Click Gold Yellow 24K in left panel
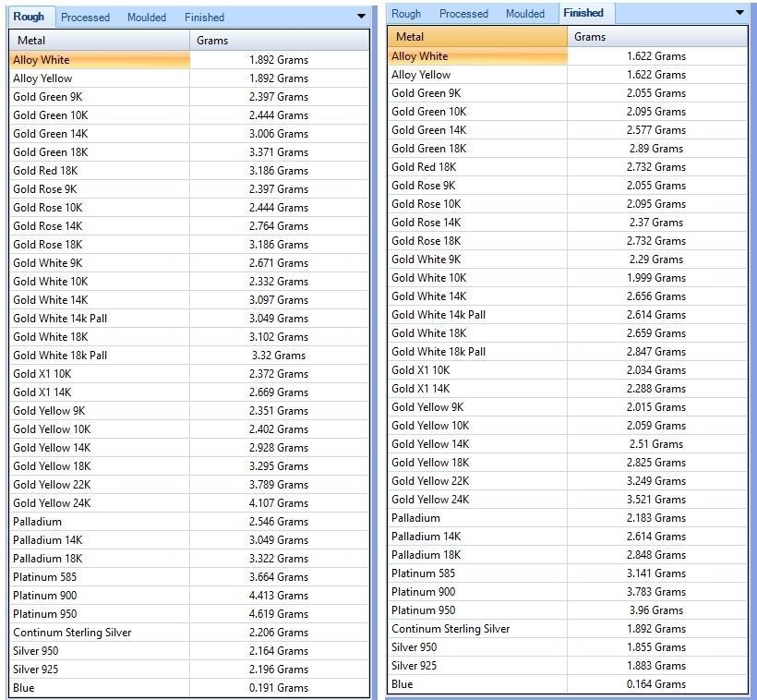Screen dimensions: 757x700 tap(189, 503)
